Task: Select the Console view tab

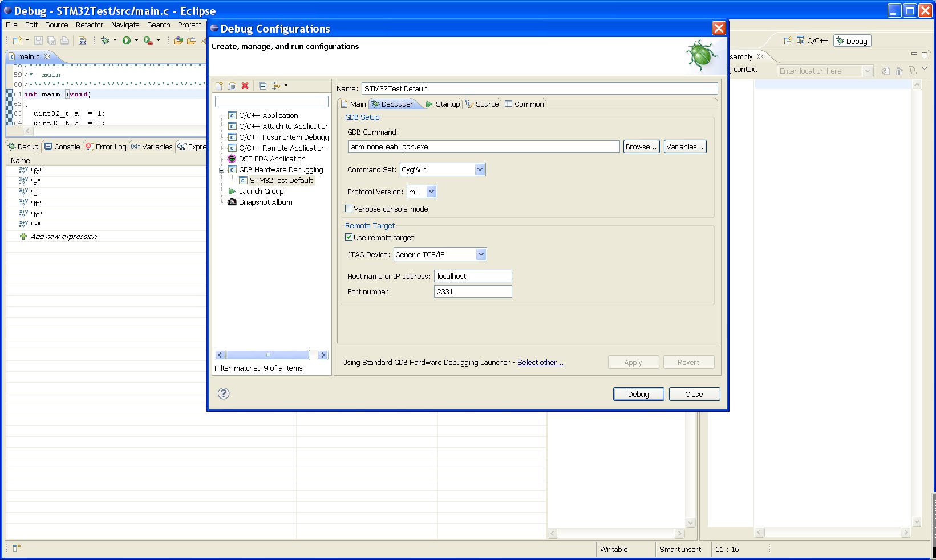Action: click(x=62, y=147)
